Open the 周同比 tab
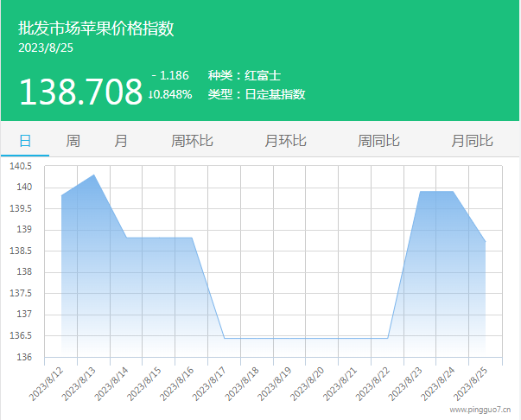This screenshot has height=420, width=521. (x=378, y=141)
